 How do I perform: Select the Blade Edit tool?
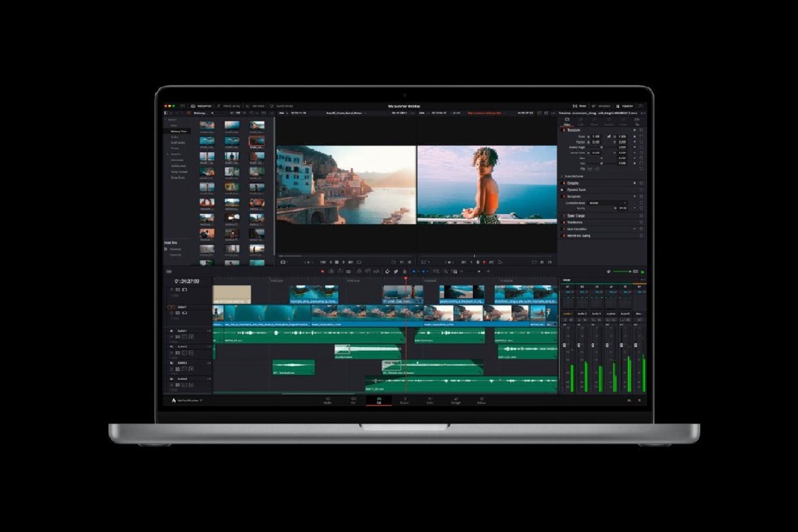[x=348, y=271]
